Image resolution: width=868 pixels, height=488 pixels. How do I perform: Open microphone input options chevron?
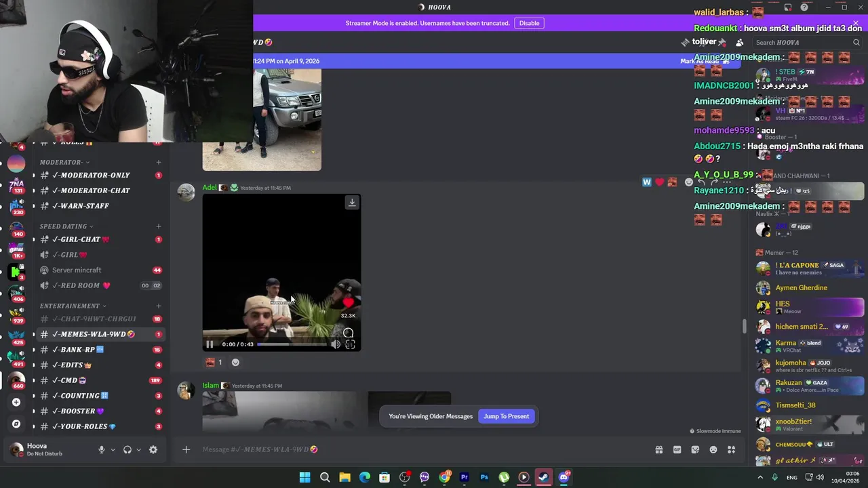[113, 449]
